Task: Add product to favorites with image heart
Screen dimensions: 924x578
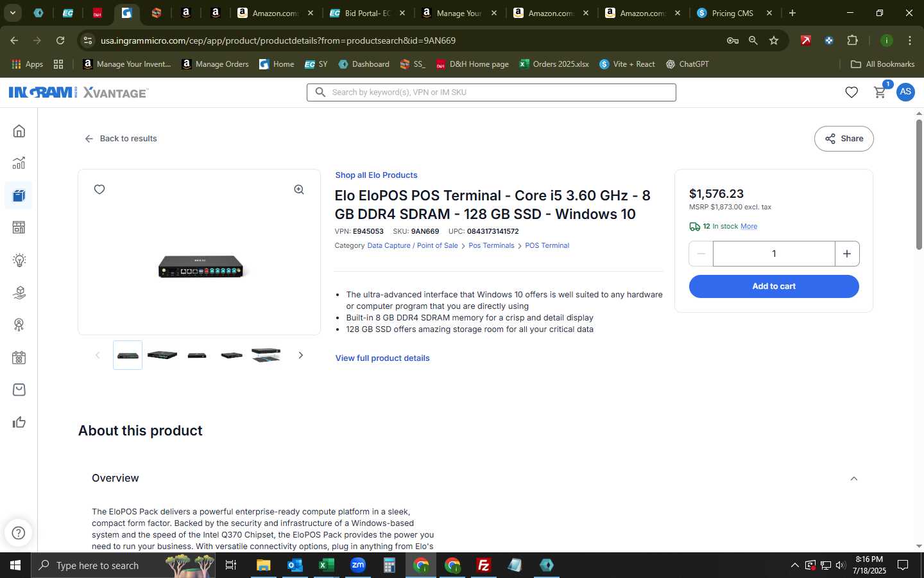Action: [99, 189]
